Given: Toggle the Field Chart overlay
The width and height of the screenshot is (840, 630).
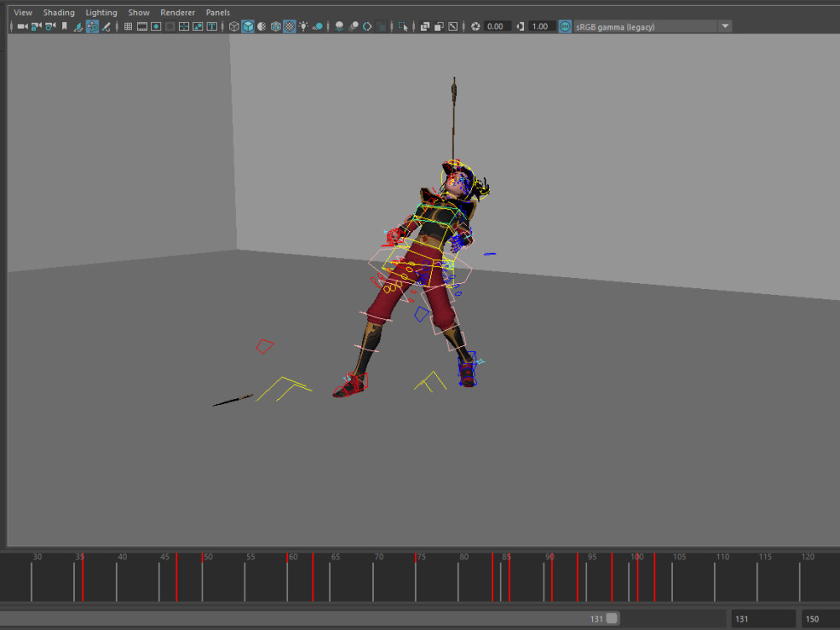Looking at the screenshot, I should (x=184, y=26).
